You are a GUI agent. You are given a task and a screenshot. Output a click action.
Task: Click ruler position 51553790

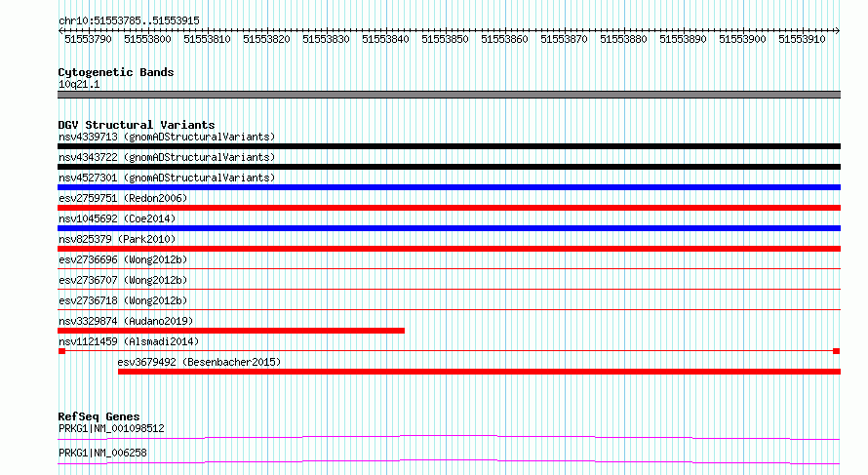pos(88,39)
